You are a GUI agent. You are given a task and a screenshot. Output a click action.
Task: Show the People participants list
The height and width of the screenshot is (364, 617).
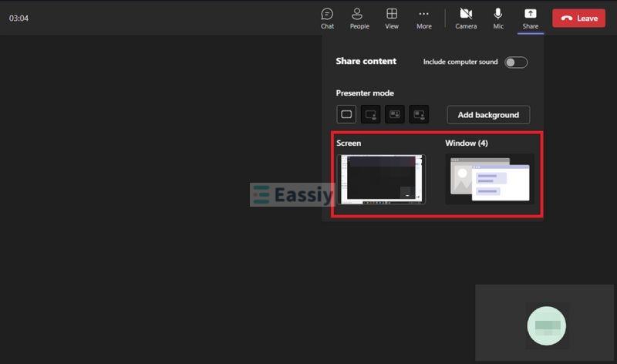[359, 18]
